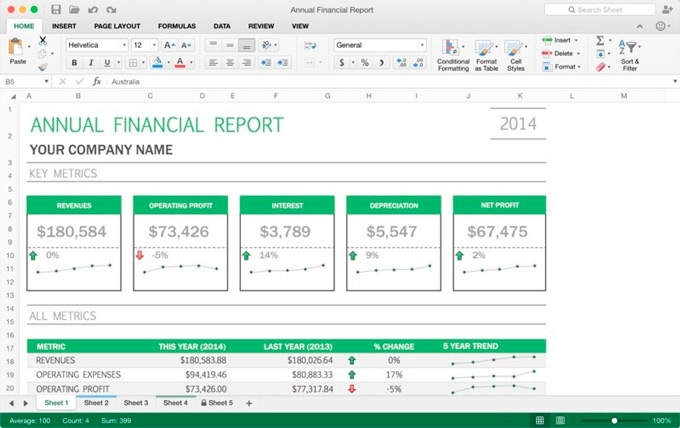The height and width of the screenshot is (428, 680).
Task: Click the zoom slider in status bar
Action: [614, 420]
